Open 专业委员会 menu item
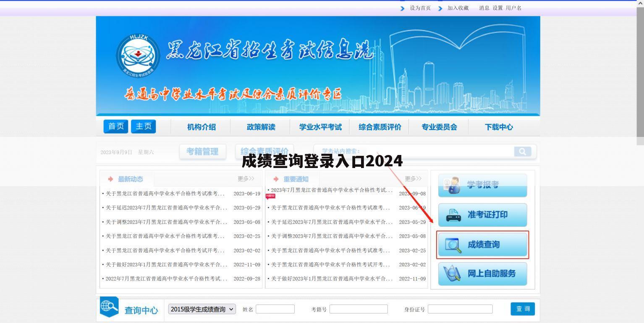 tap(439, 127)
